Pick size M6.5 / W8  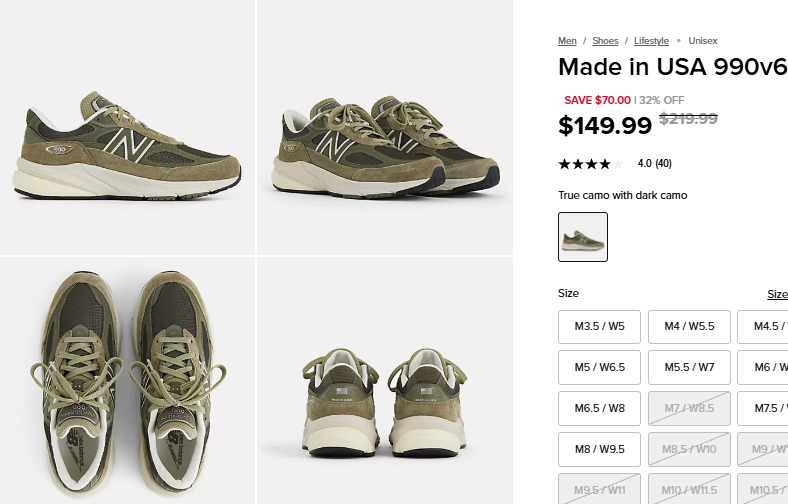(x=599, y=408)
